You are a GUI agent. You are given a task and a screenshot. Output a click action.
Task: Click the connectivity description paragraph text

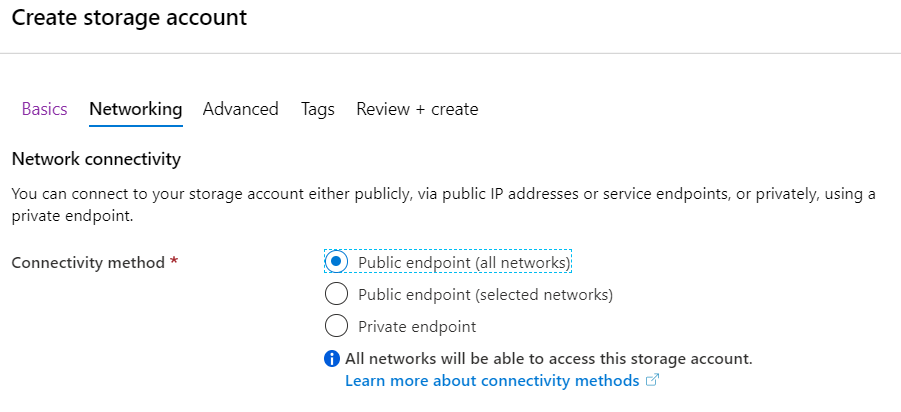(x=444, y=206)
